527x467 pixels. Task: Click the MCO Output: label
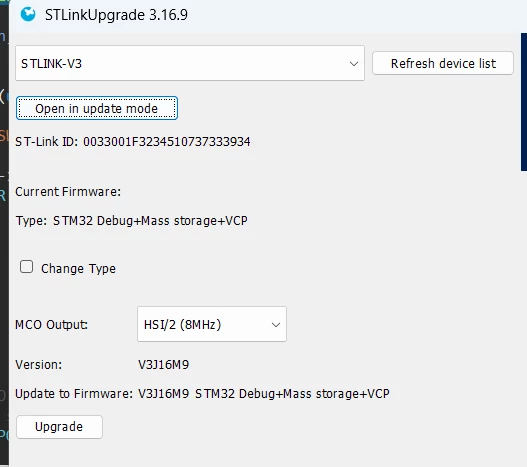51,325
